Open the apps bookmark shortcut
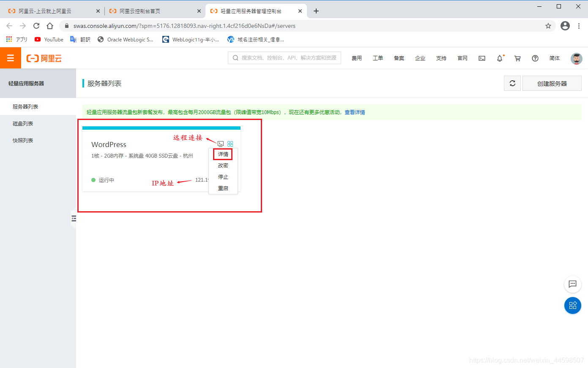Image resolution: width=588 pixels, height=368 pixels. pos(16,39)
